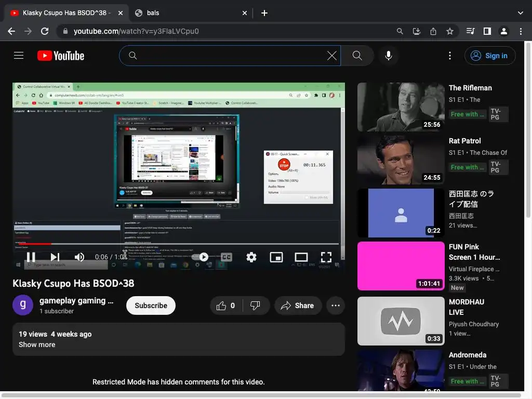The height and width of the screenshot is (399, 532).
Task: Open MORDHAU LIVE video title
Action: [x=467, y=307]
